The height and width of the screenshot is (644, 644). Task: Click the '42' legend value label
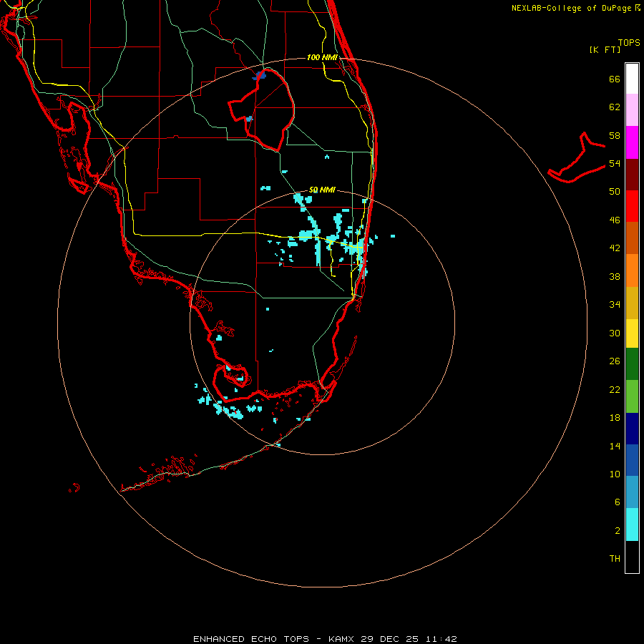(x=615, y=248)
